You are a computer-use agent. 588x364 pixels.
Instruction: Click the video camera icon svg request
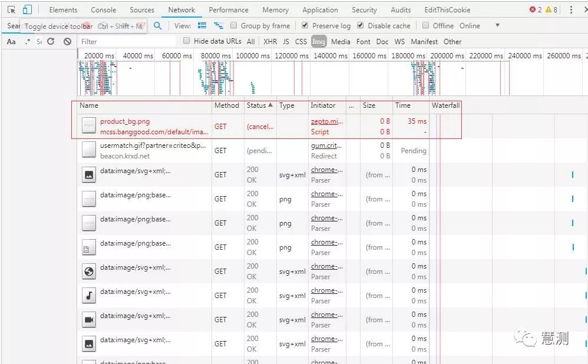pyautogui.click(x=89, y=320)
